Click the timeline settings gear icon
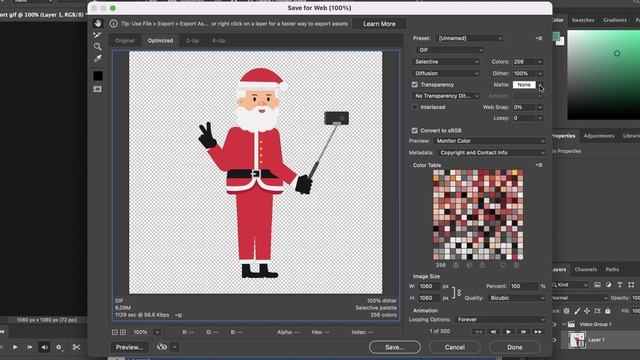The height and width of the screenshot is (360, 640). pyautogui.click(x=59, y=347)
